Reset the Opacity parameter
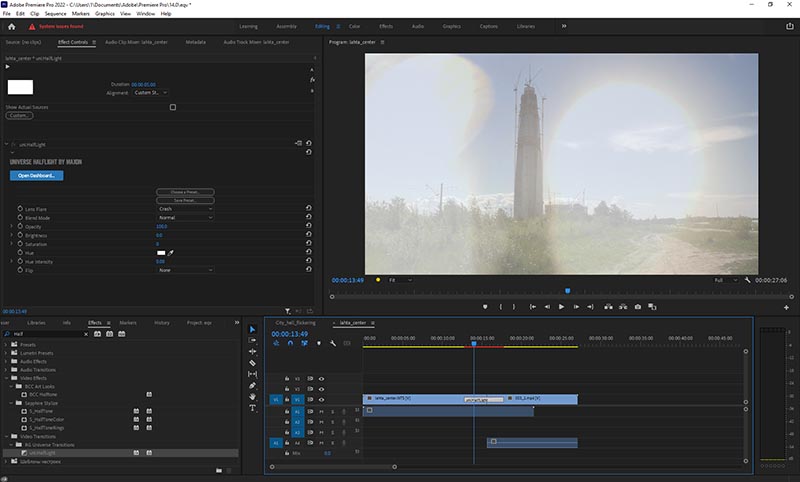Screen dimensions: 800x482 tap(309, 225)
